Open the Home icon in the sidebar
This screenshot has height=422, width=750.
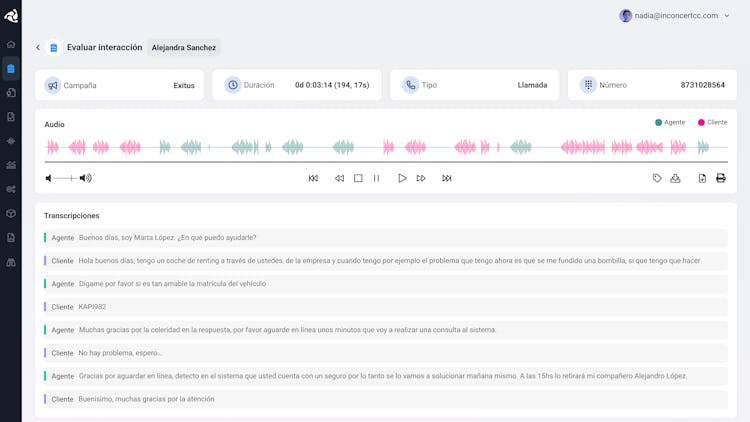click(x=11, y=44)
